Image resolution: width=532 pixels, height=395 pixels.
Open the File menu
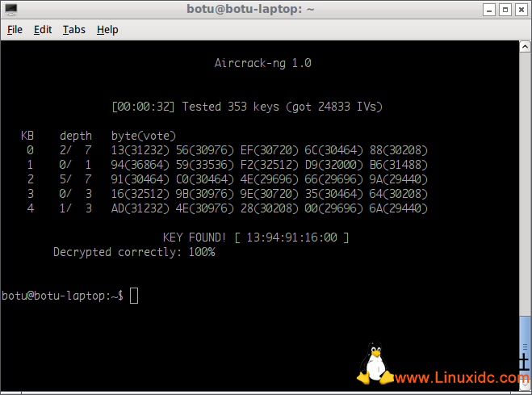click(x=15, y=30)
